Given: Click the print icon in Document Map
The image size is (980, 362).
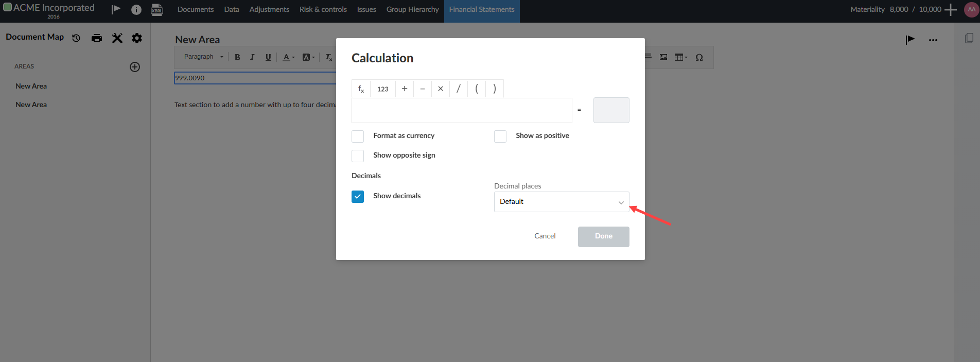Looking at the screenshot, I should [97, 38].
